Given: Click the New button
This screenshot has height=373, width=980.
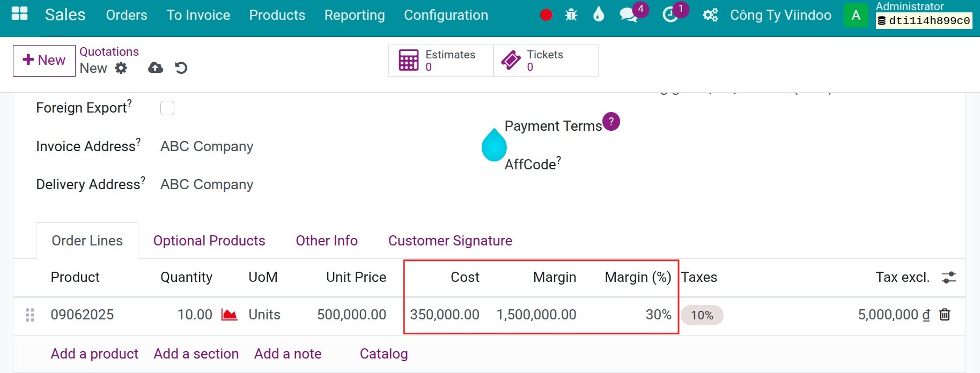Looking at the screenshot, I should pos(44,61).
